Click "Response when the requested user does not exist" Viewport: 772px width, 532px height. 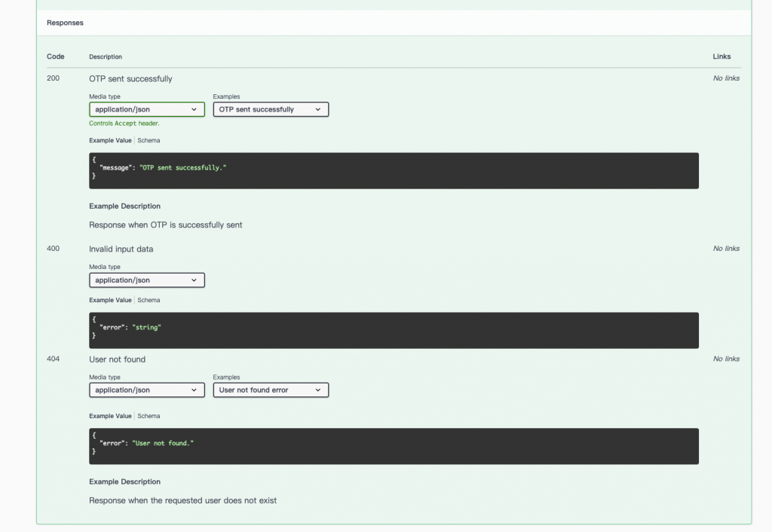pos(182,500)
